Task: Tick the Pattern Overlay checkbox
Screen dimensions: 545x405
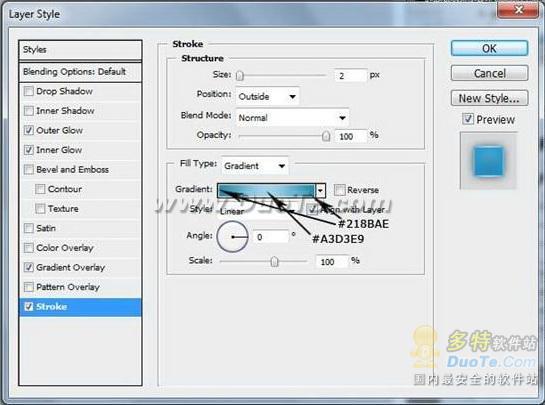Action: pyautogui.click(x=29, y=287)
